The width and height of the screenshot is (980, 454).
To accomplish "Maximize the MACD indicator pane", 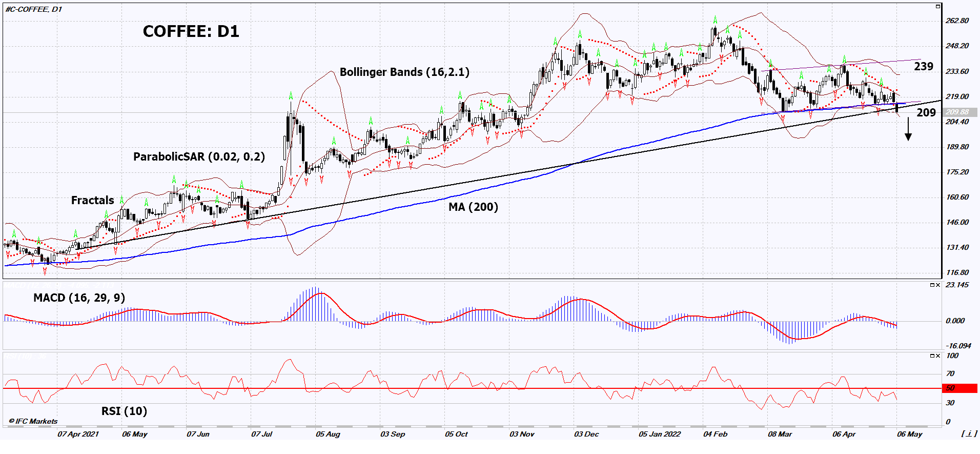I will (932, 285).
